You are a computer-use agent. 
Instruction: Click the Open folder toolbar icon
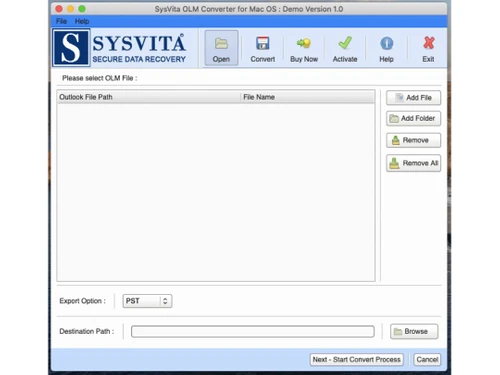tap(221, 44)
